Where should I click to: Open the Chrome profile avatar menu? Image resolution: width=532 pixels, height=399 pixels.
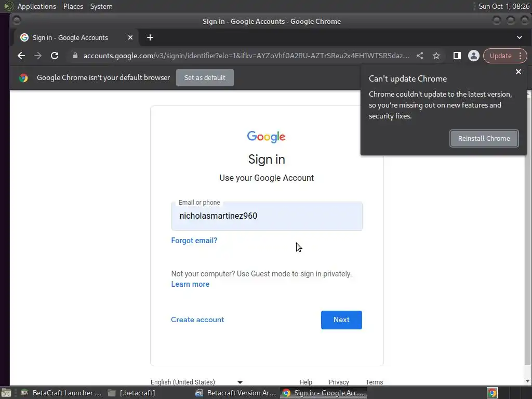pyautogui.click(x=474, y=56)
